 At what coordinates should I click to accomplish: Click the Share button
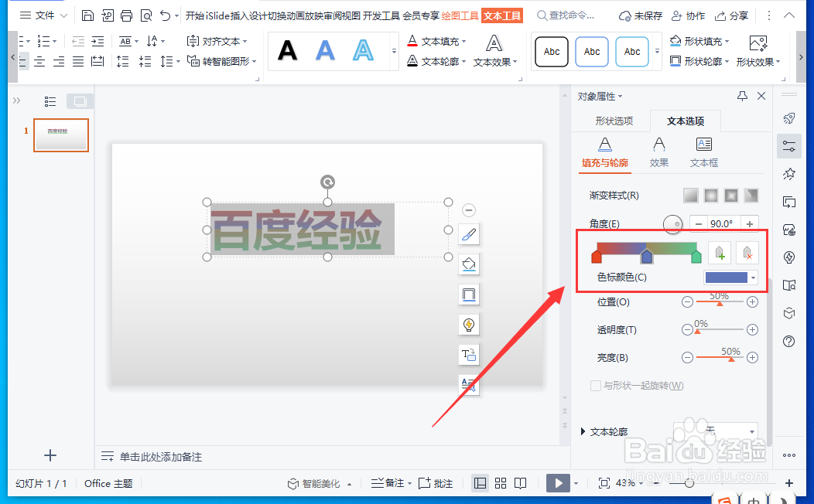(731, 16)
